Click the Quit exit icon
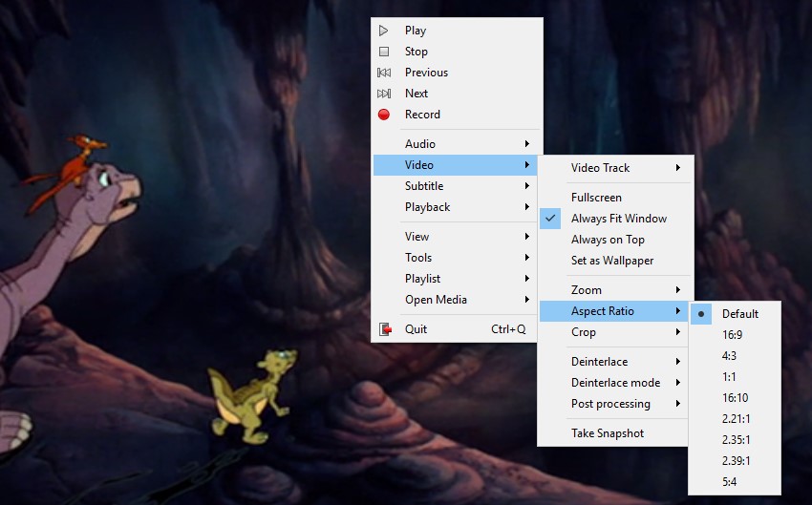Image resolution: width=812 pixels, height=505 pixels. 384,329
